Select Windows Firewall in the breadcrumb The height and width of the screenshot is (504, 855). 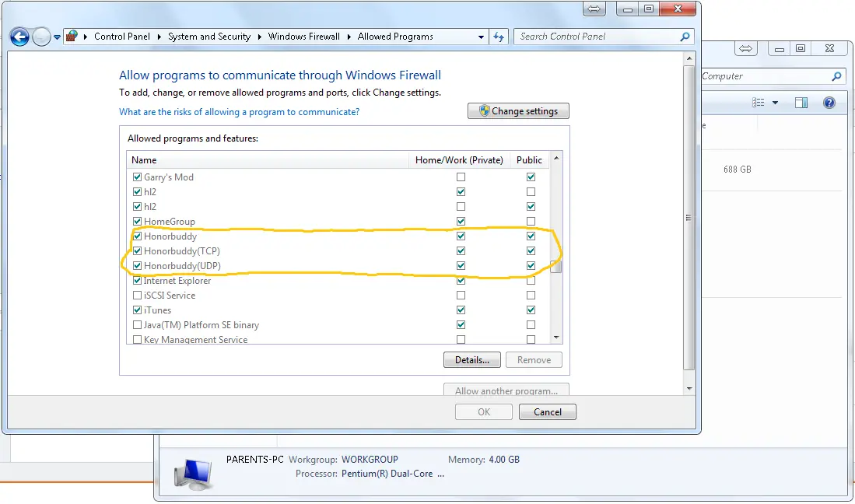tap(303, 37)
